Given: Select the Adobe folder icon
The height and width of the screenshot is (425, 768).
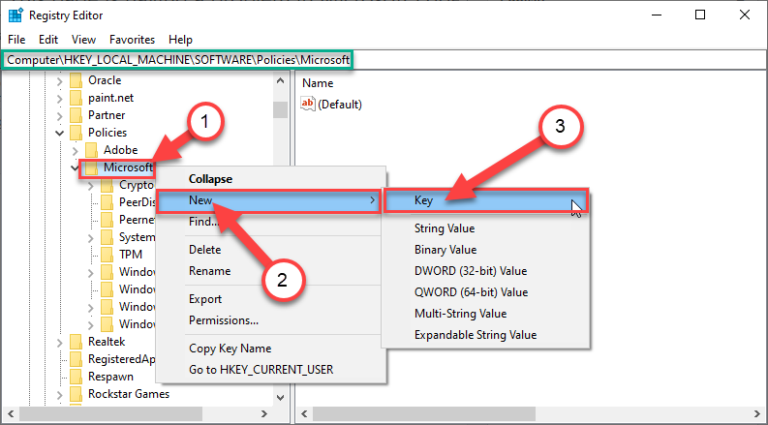Looking at the screenshot, I should tap(91, 150).
